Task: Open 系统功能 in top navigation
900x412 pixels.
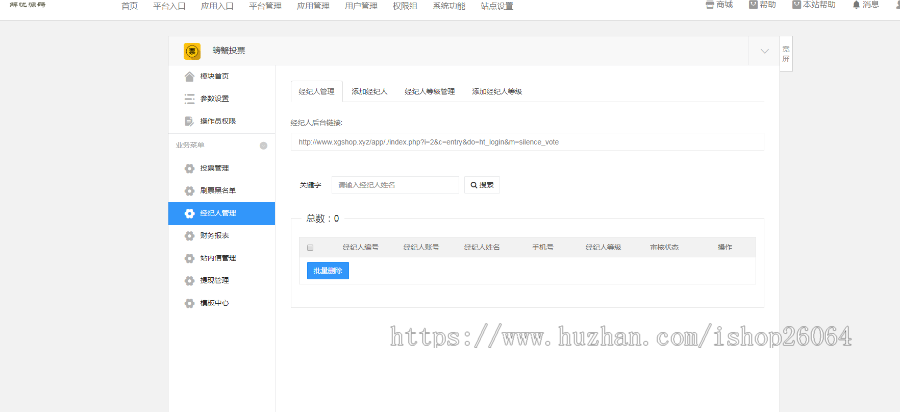Action: pos(449,6)
